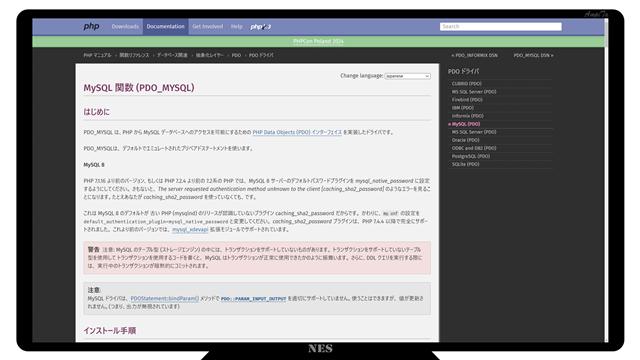The height and width of the screenshot is (360, 640).
Task: Open PHP Data Objects (PDO) インターフェイス link
Action: point(297,132)
